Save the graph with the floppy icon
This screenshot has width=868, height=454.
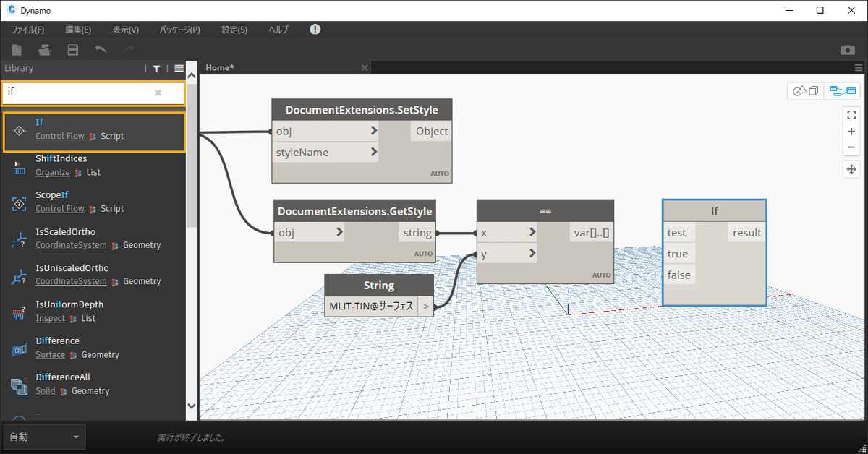click(x=73, y=50)
